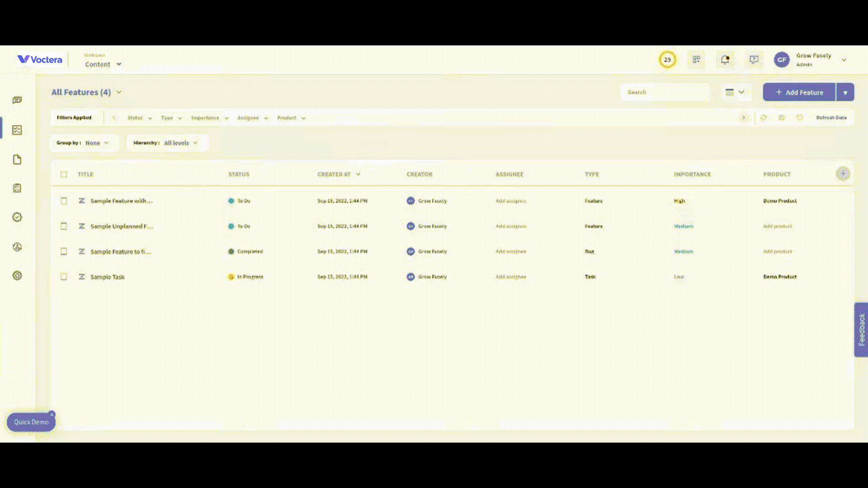This screenshot has height=488, width=868.
Task: Open the settings gear sidebar icon
Action: pyautogui.click(x=17, y=276)
